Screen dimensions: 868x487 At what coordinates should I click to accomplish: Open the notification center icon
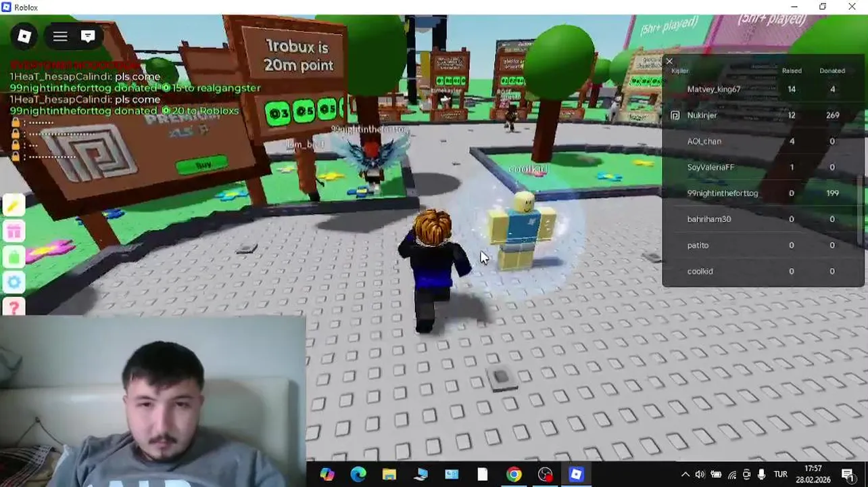point(848,475)
